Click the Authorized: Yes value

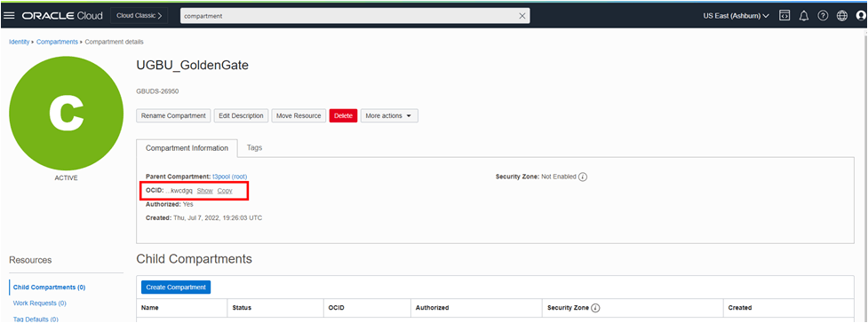click(187, 204)
